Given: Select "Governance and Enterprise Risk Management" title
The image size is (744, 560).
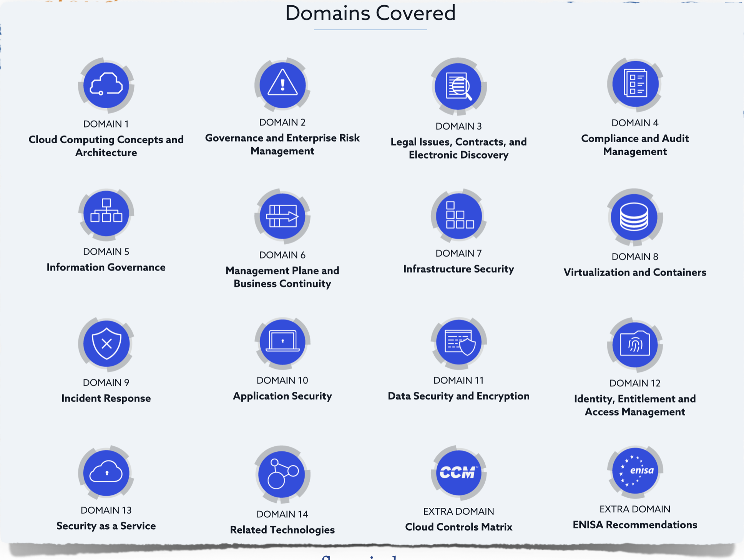Looking at the screenshot, I should click(282, 144).
